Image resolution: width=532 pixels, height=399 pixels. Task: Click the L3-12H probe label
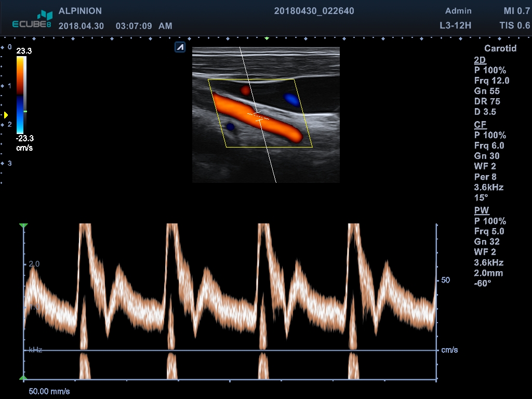click(455, 25)
